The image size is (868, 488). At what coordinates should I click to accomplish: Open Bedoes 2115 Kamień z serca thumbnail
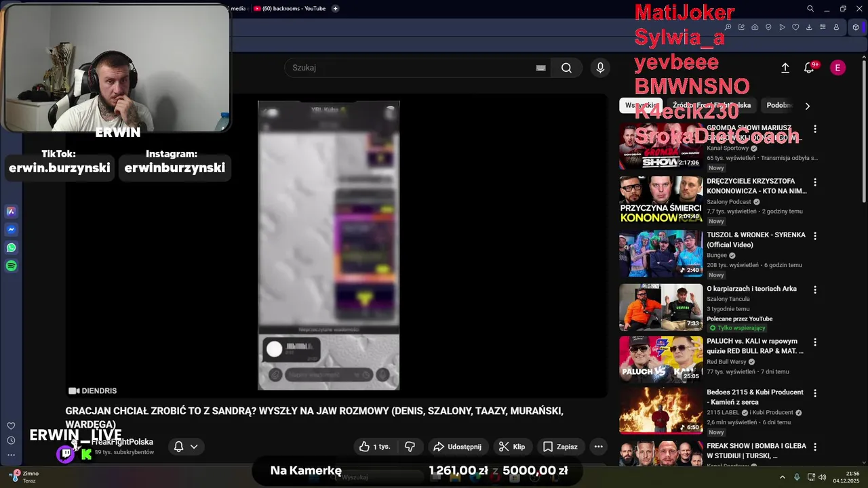[661, 410]
